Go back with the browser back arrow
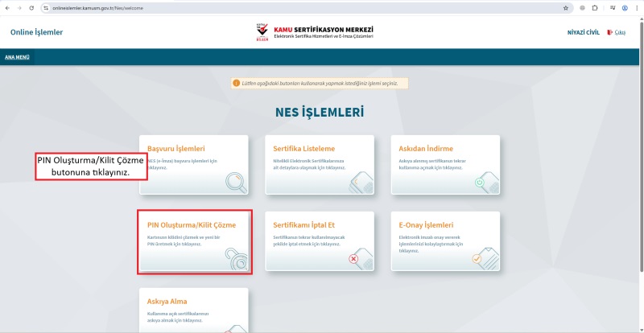 click(7, 7)
